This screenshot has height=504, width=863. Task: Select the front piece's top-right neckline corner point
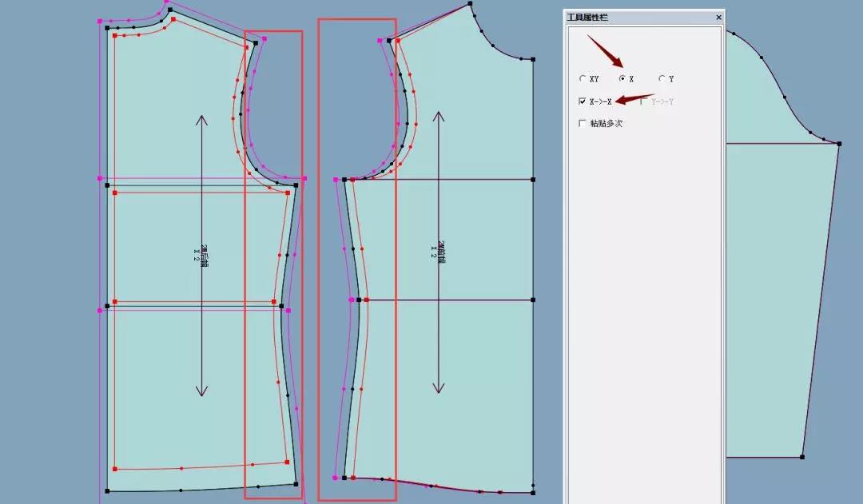pos(533,59)
